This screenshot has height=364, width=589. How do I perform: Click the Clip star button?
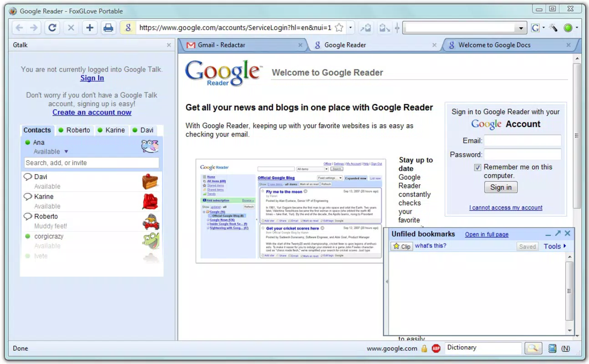401,246
